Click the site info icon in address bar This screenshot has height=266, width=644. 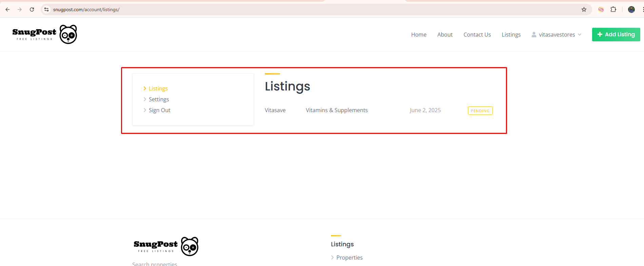pos(47,9)
